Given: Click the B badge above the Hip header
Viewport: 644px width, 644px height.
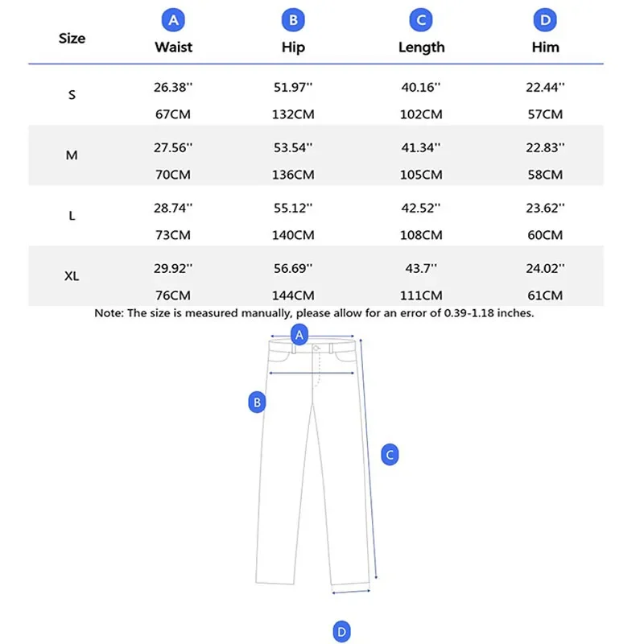Looking at the screenshot, I should (x=293, y=19).
